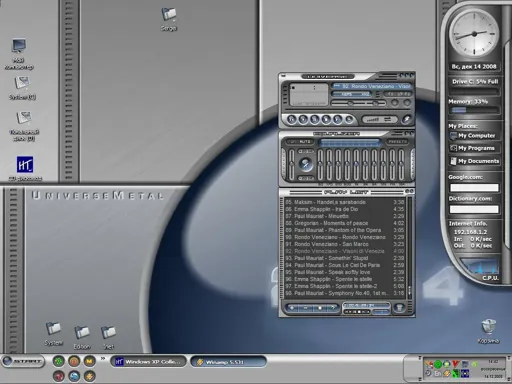Open the equalizer PRESETS menu
Viewport: 512px width, 384px height.
point(398,142)
